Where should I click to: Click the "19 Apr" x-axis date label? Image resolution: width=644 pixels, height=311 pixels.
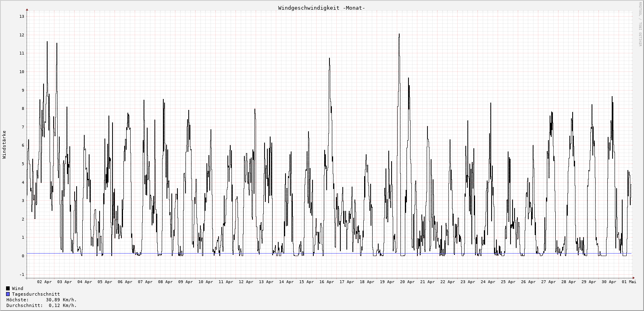pos(387,282)
